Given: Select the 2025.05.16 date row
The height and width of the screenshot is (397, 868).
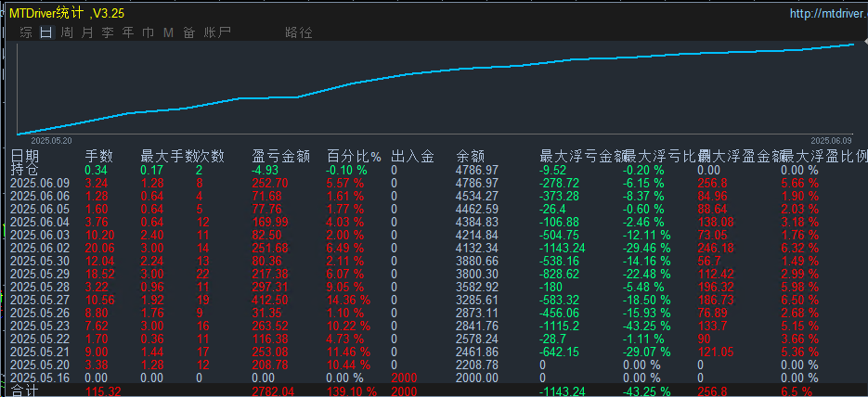Looking at the screenshot, I should 41,378.
